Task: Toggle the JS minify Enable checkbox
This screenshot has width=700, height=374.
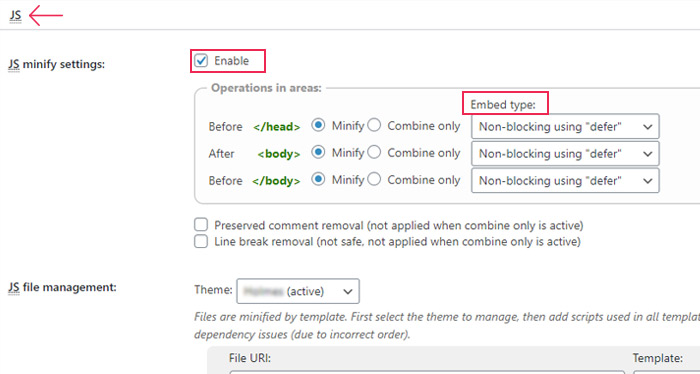Action: (201, 61)
